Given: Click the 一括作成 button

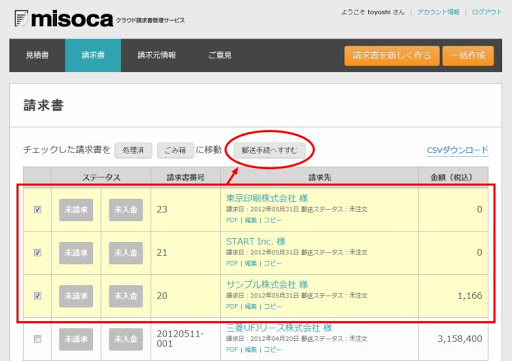Looking at the screenshot, I should [468, 56].
